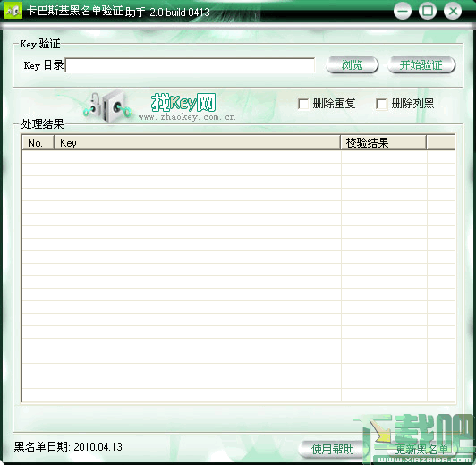Maximize the window with the square button
This screenshot has width=476, height=465.
pyautogui.click(x=428, y=12)
